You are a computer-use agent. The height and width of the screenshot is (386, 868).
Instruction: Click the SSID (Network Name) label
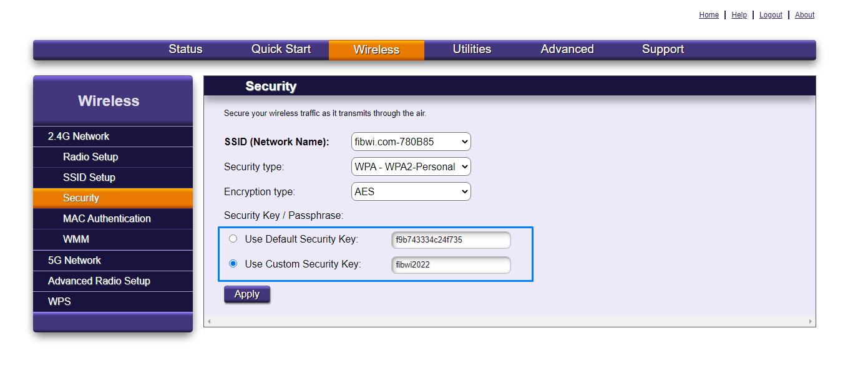click(x=276, y=142)
